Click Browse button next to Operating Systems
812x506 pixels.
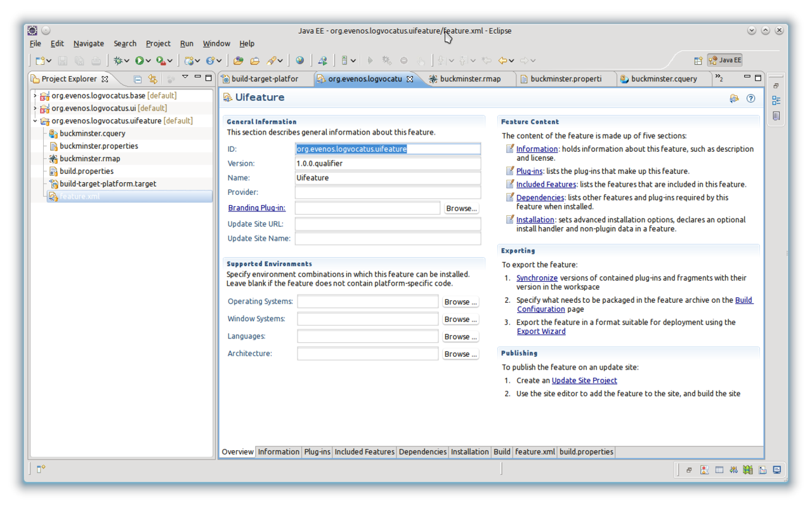(x=461, y=302)
